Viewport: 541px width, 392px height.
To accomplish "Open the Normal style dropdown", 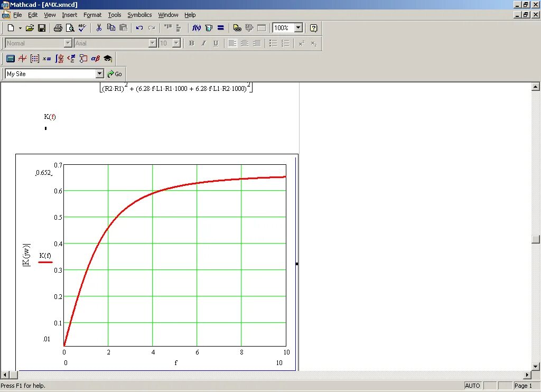I will click(68, 43).
